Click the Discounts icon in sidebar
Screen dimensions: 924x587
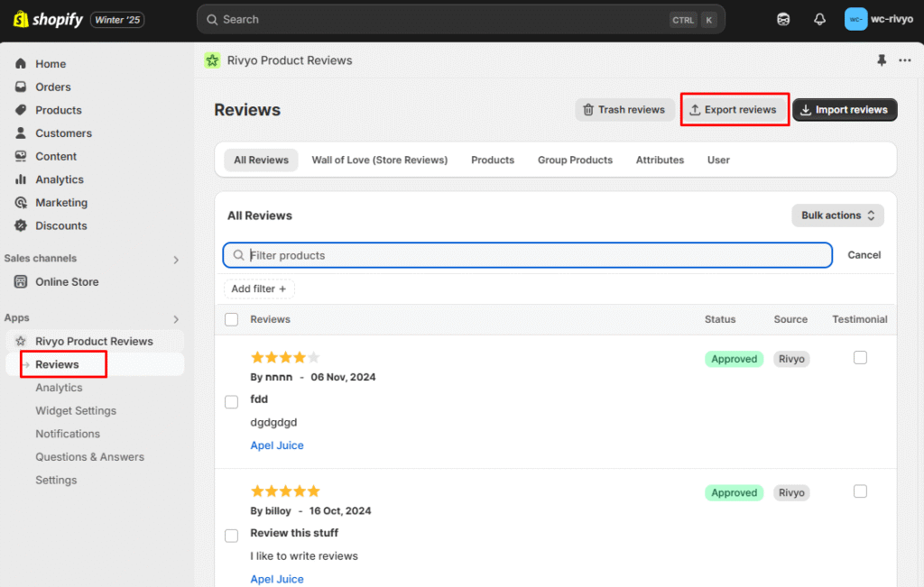coord(21,226)
